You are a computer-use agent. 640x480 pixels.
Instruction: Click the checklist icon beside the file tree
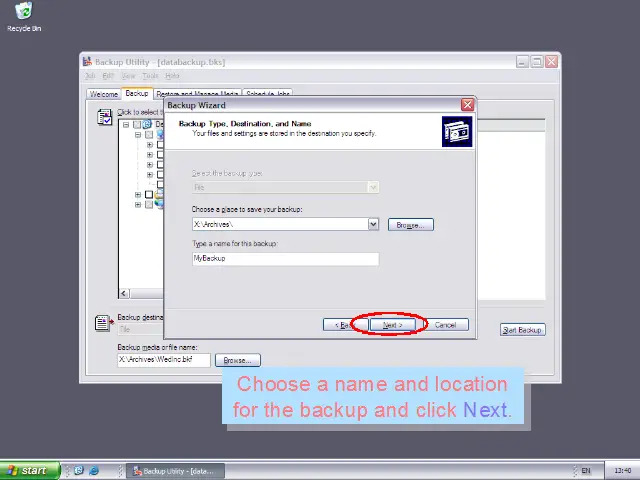[x=104, y=118]
